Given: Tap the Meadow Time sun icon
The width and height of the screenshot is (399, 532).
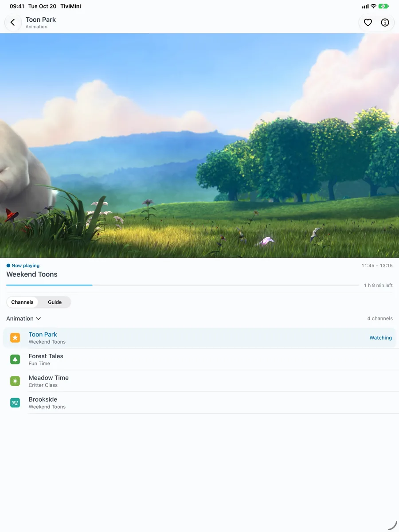Looking at the screenshot, I should (x=15, y=381).
